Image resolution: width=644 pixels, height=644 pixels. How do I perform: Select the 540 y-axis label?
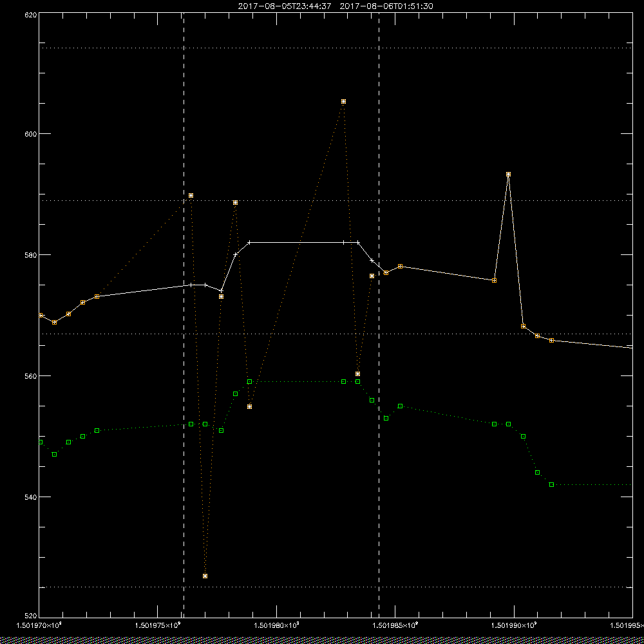tap(31, 497)
